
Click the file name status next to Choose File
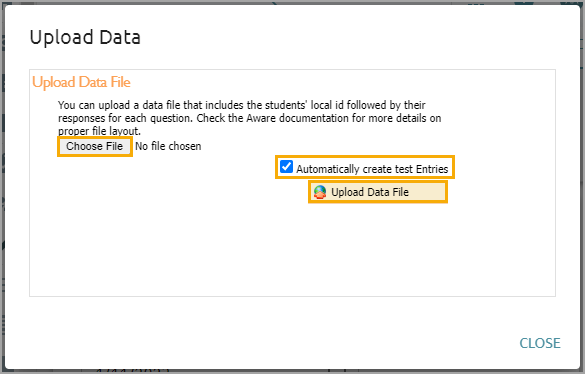click(x=168, y=146)
